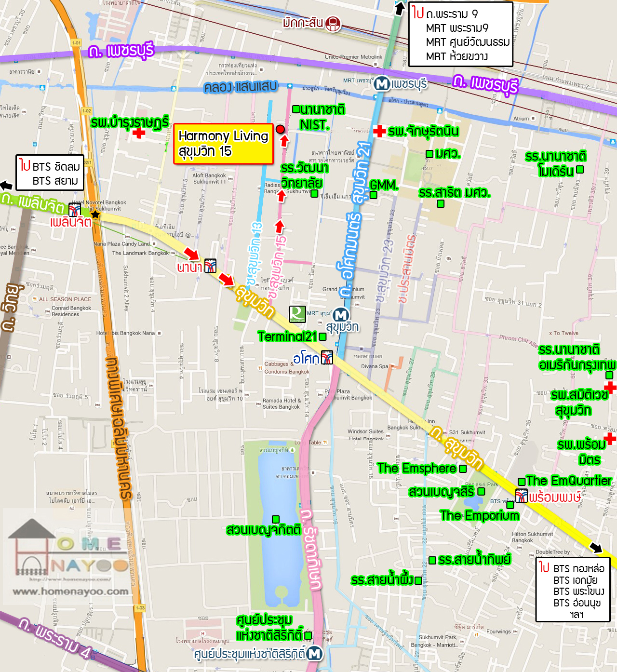Select the BTS Nana station icon
The image size is (617, 672).
coord(211,266)
